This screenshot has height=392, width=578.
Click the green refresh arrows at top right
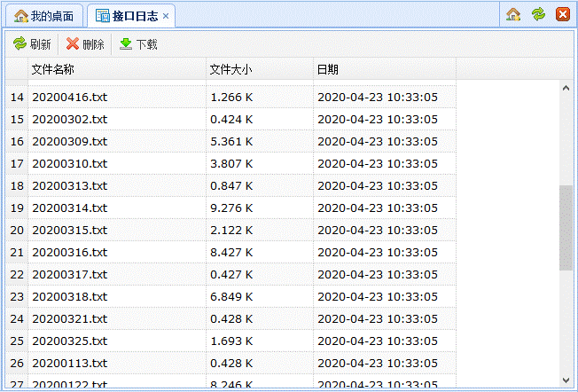point(538,14)
